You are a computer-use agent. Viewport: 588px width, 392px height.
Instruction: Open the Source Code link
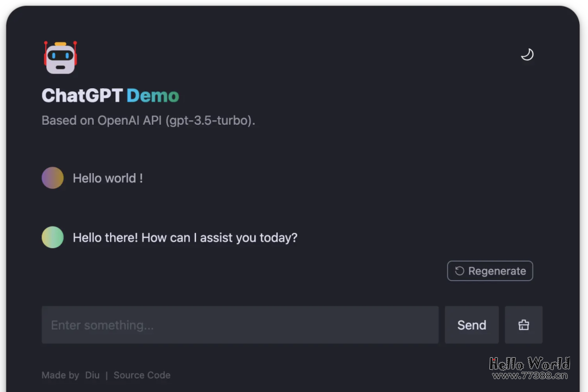pos(142,375)
